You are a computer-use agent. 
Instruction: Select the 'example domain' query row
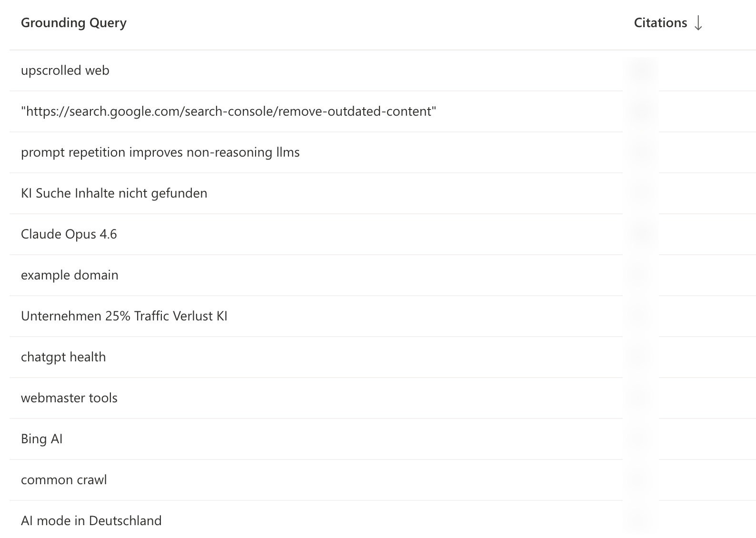tap(69, 275)
